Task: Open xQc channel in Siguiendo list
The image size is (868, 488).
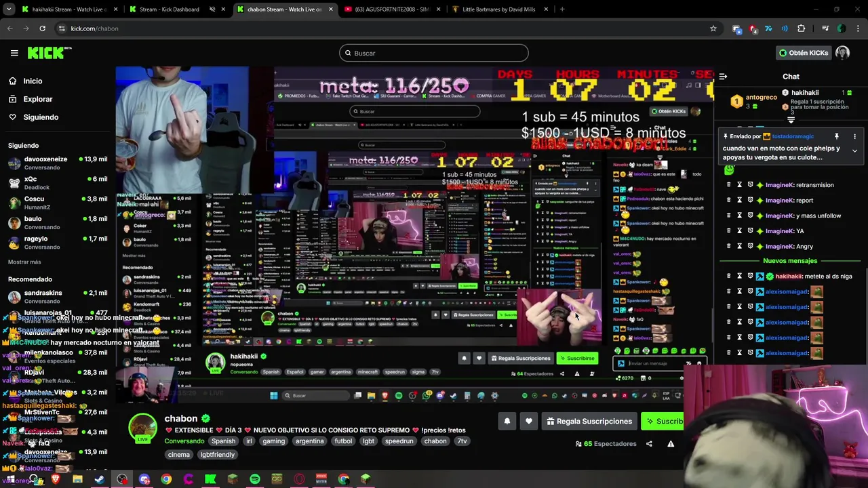Action: pyautogui.click(x=58, y=183)
